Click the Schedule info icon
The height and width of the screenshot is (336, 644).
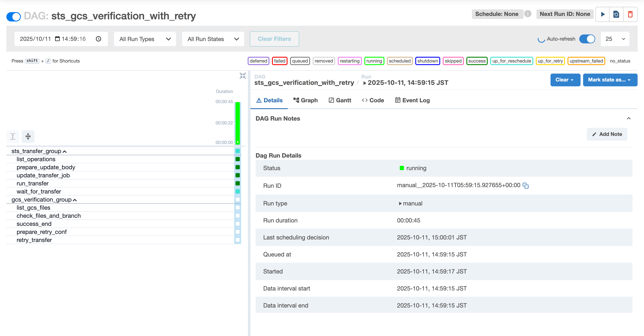[528, 14]
